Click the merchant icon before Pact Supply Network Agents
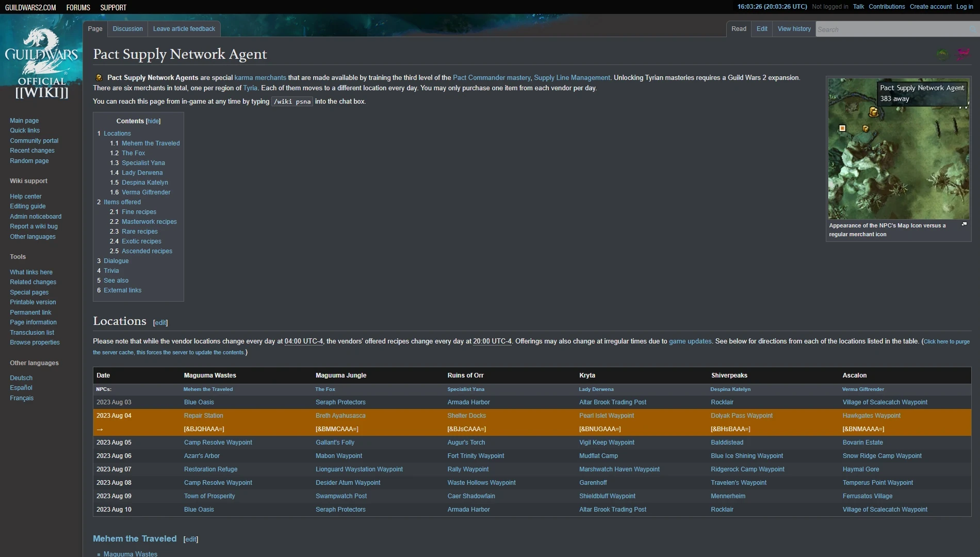 click(x=99, y=78)
